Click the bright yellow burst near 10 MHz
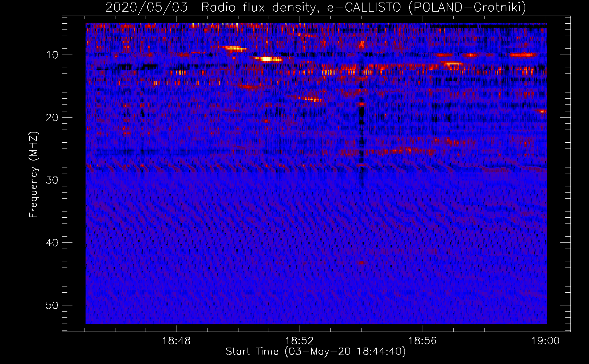This screenshot has height=364, width=589. (268, 59)
